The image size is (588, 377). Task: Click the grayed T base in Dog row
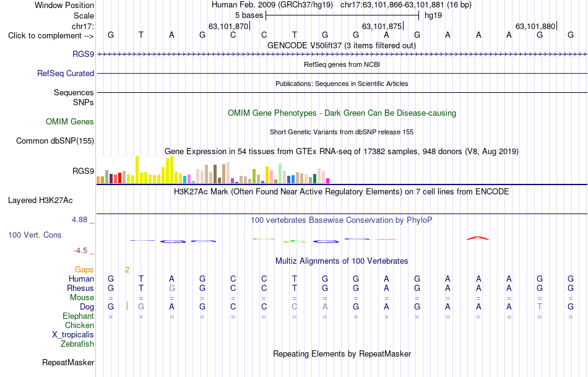(540, 306)
